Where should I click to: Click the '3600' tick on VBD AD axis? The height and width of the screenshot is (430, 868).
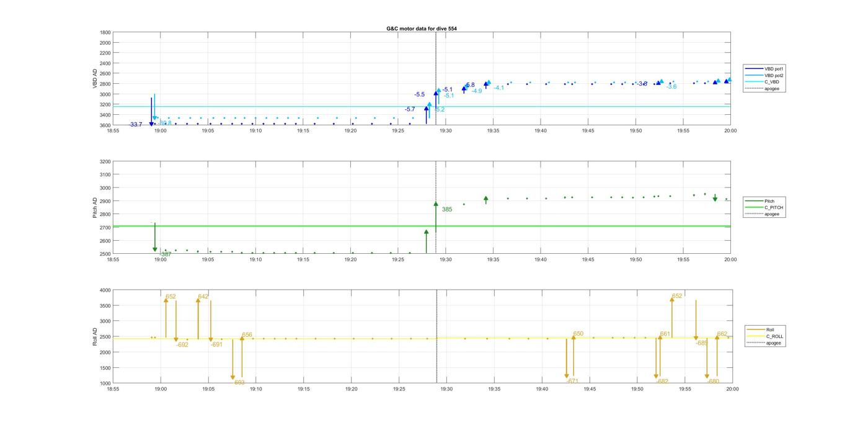pos(106,125)
